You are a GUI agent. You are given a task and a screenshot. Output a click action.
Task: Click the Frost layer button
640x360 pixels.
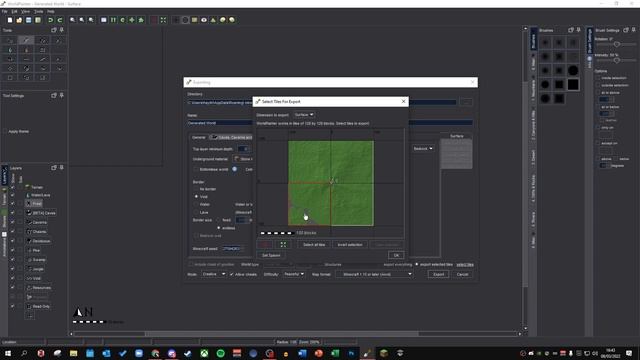(x=34, y=204)
